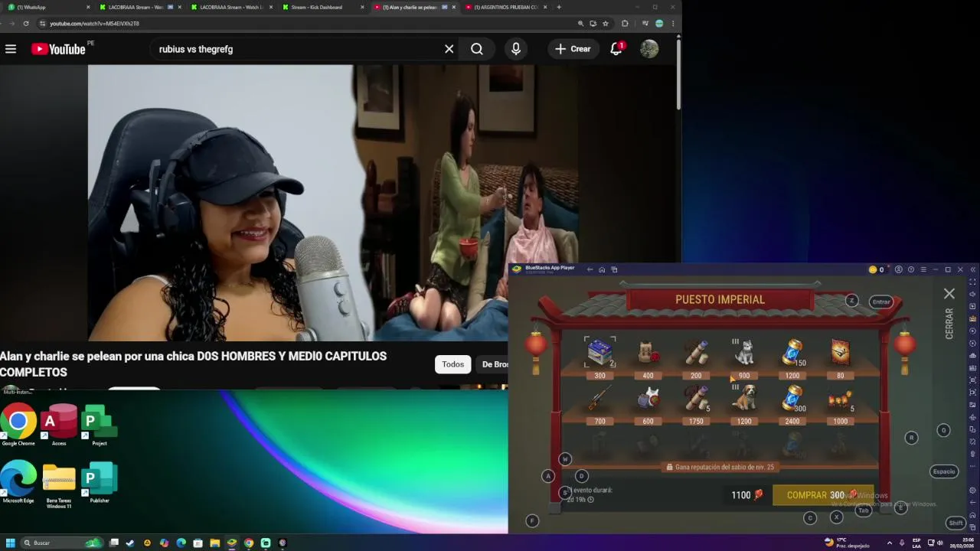Select the Todos filter chip

[452, 364]
